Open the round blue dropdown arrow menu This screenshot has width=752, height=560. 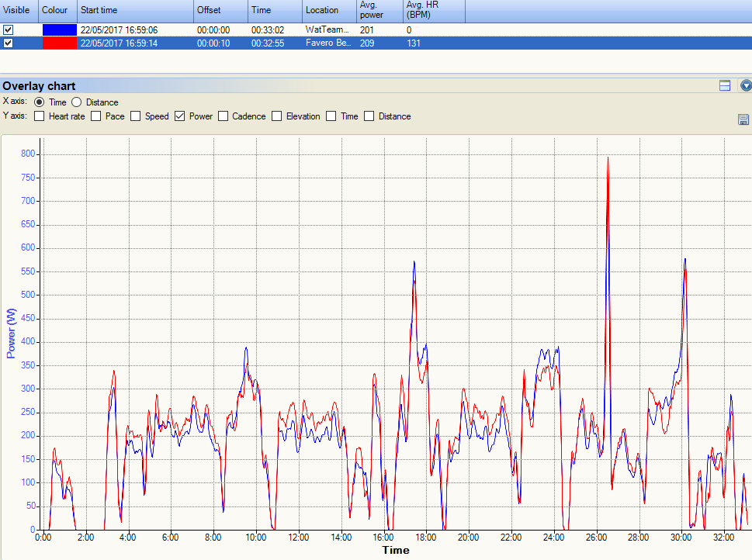click(746, 86)
